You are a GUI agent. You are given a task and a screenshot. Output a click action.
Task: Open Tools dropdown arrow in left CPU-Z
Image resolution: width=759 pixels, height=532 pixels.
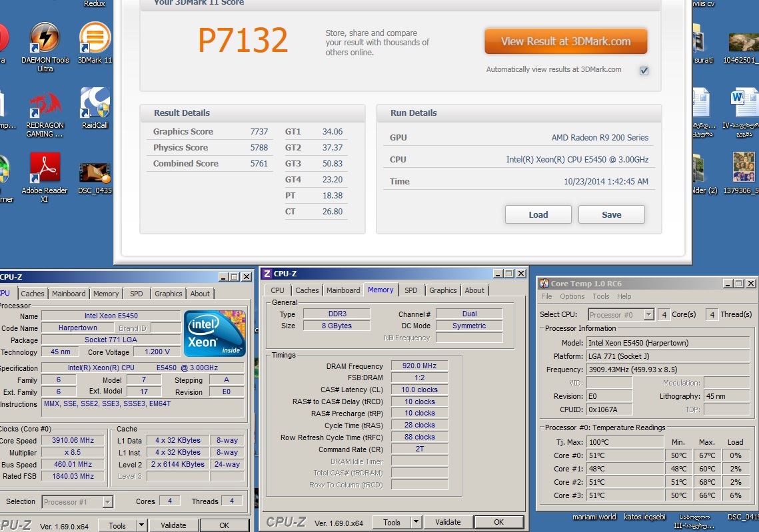point(141,525)
